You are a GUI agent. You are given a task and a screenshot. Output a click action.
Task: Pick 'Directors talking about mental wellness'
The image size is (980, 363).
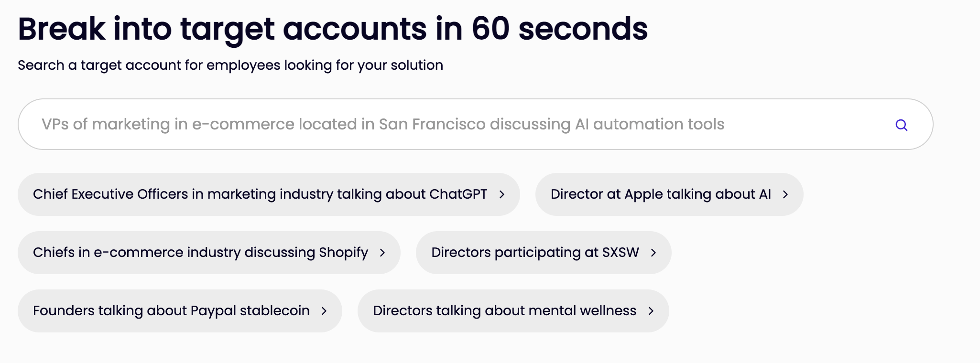click(x=504, y=311)
